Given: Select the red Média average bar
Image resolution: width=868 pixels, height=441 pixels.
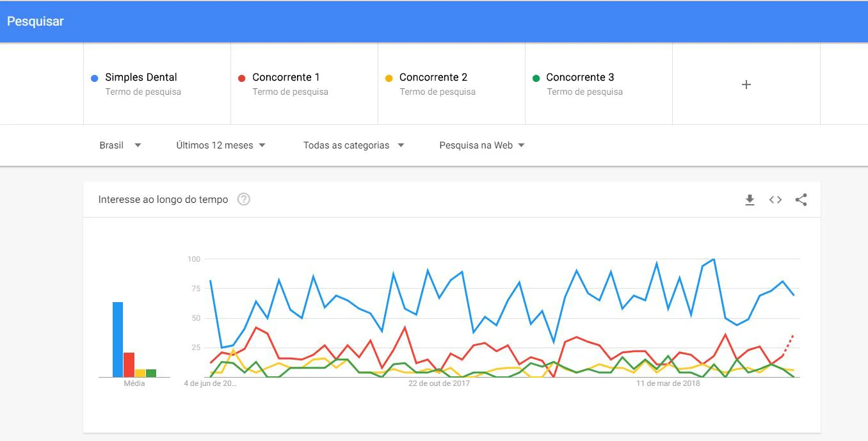Looking at the screenshot, I should [x=129, y=365].
